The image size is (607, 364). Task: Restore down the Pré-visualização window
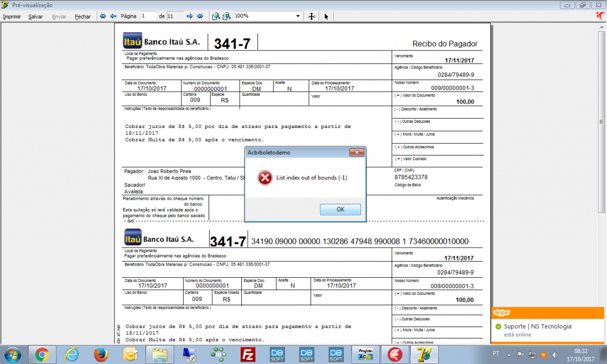(x=583, y=5)
